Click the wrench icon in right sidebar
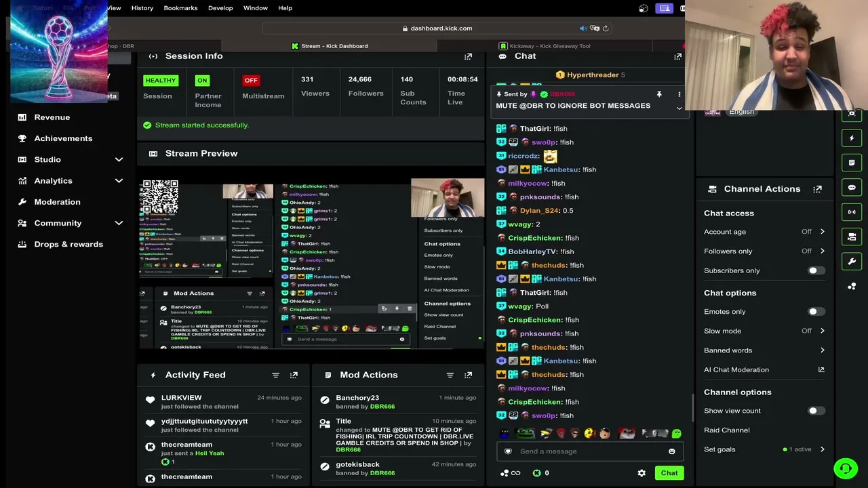The width and height of the screenshot is (868, 488). click(852, 262)
